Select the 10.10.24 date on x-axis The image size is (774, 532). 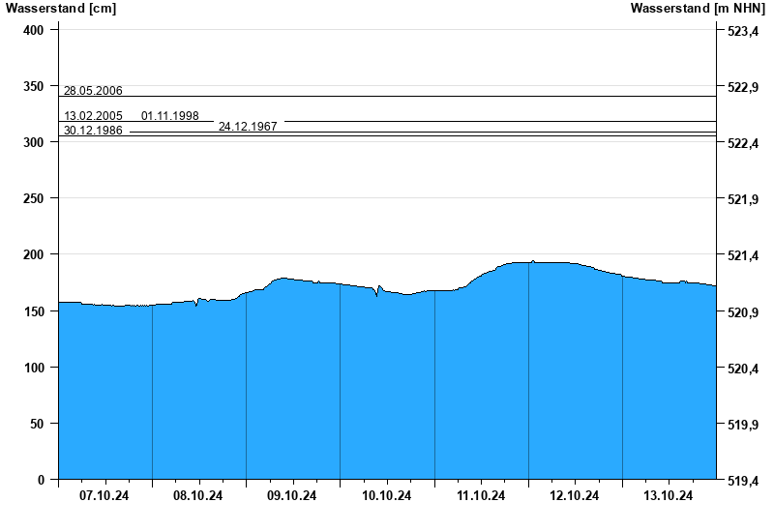tap(387, 496)
